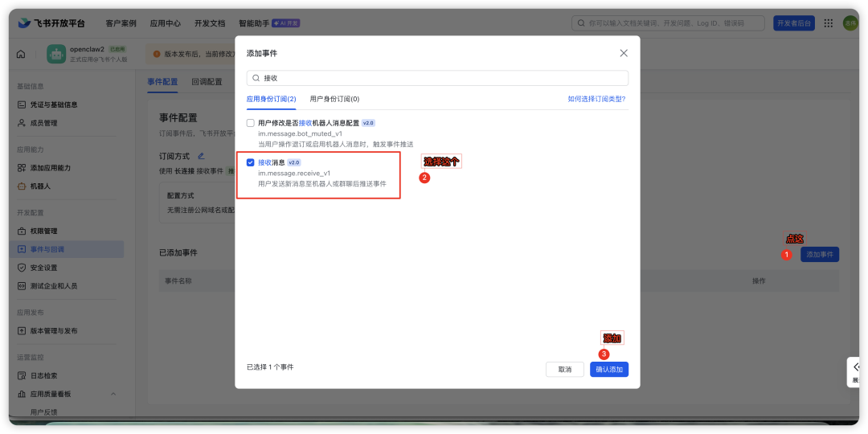
Task: Click the documentation search field in header
Action: (x=668, y=23)
